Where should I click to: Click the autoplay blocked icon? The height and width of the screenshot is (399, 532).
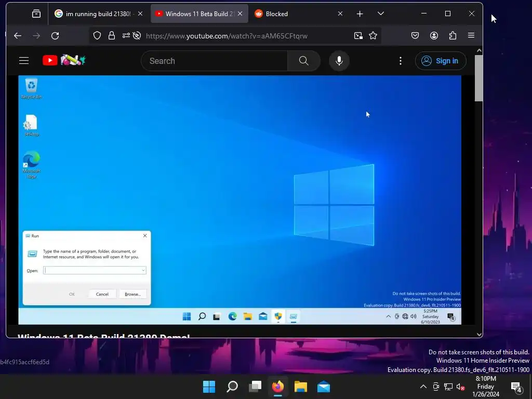[x=137, y=36]
